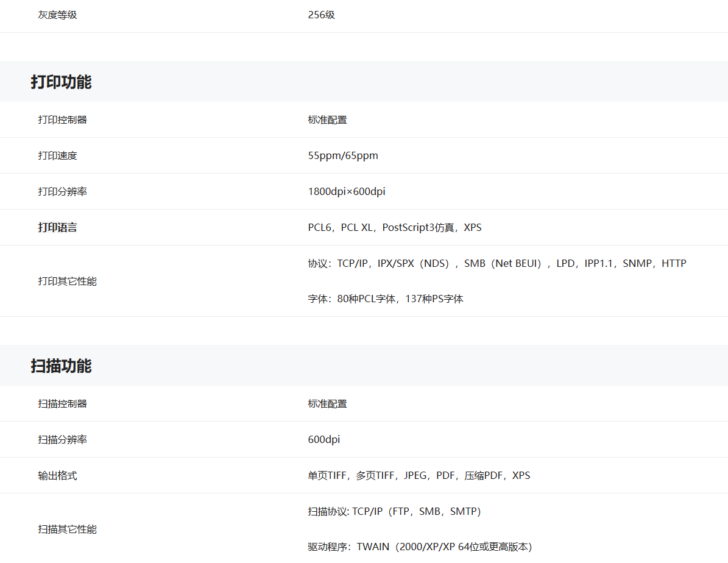The height and width of the screenshot is (563, 728).
Task: Select the 输出格式 row label
Action: point(57,476)
